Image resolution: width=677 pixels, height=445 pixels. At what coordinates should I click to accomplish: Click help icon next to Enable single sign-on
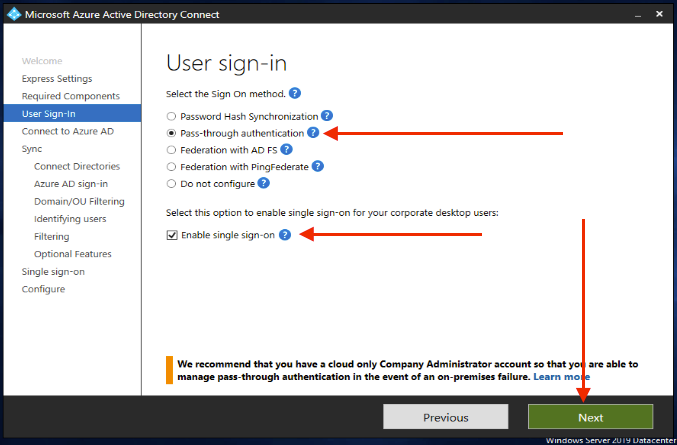(285, 235)
